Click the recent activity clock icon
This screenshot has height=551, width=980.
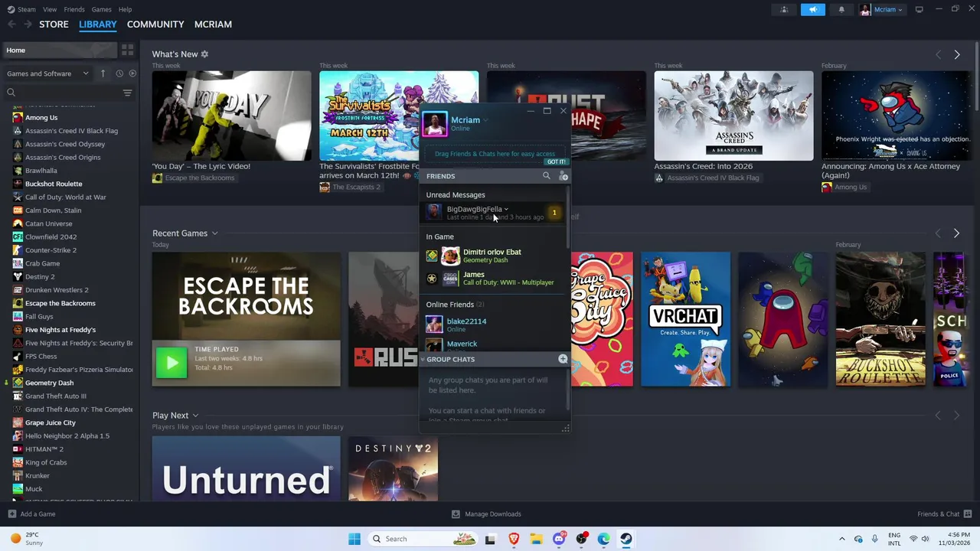pyautogui.click(x=119, y=73)
